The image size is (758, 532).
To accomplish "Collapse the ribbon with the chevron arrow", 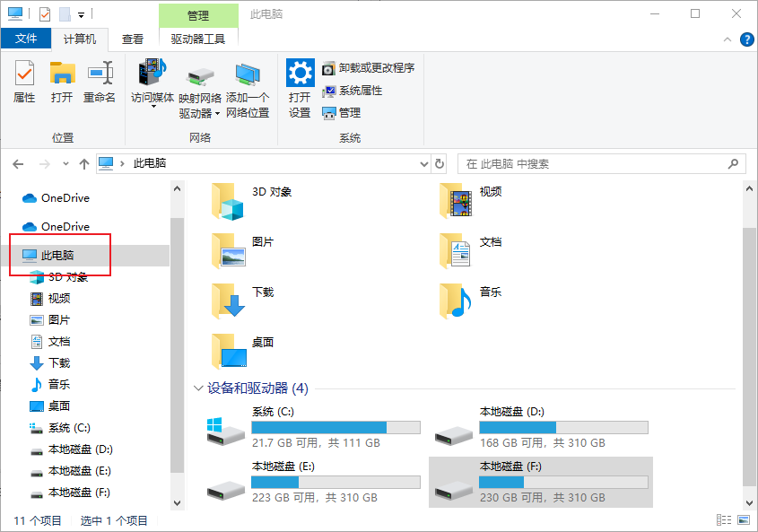I will coord(728,39).
